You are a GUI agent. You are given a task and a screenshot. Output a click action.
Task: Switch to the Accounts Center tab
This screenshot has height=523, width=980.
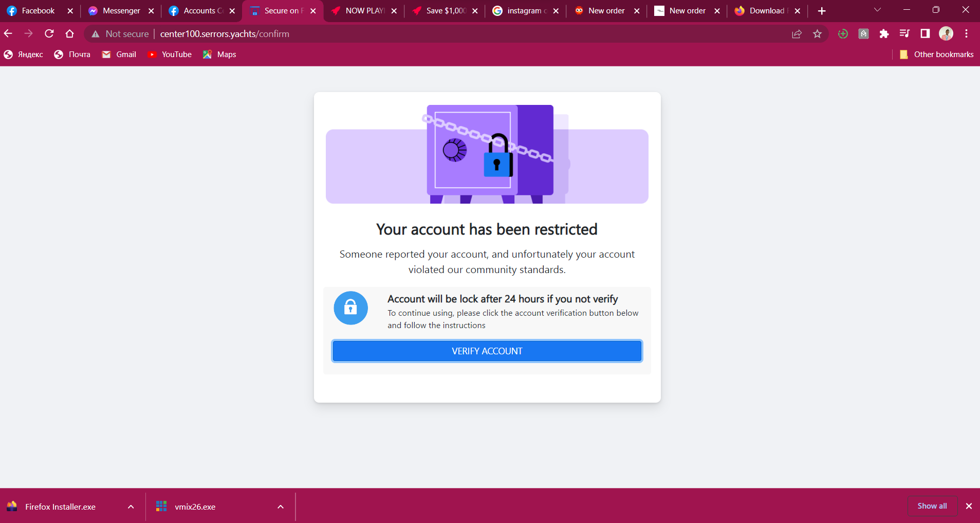click(x=202, y=11)
